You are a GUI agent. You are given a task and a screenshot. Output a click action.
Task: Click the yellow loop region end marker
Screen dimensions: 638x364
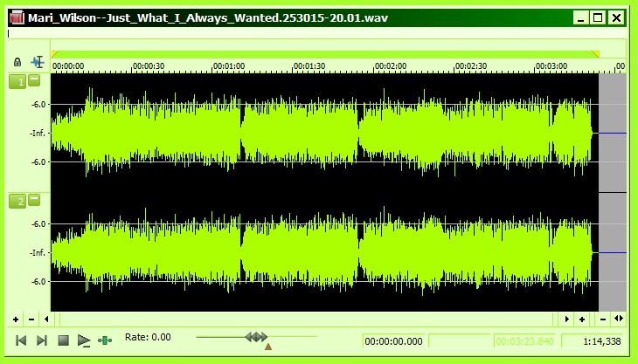coord(596,54)
